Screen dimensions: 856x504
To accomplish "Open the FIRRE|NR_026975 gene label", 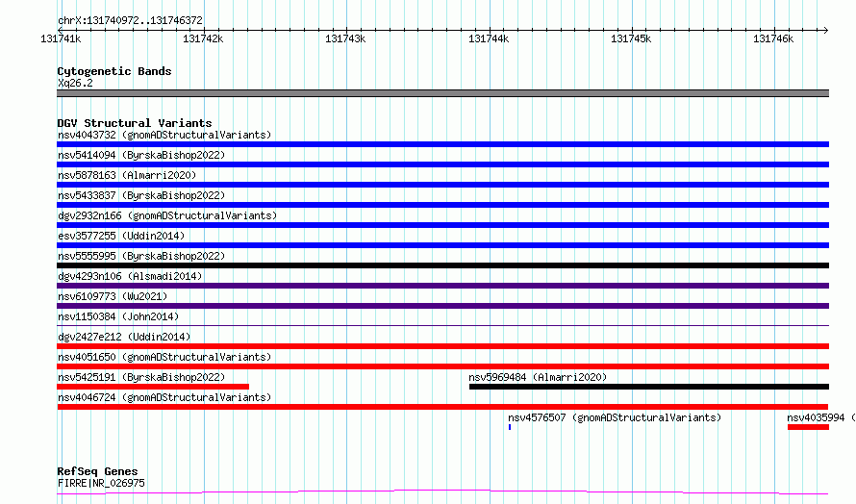I will 101,483.
